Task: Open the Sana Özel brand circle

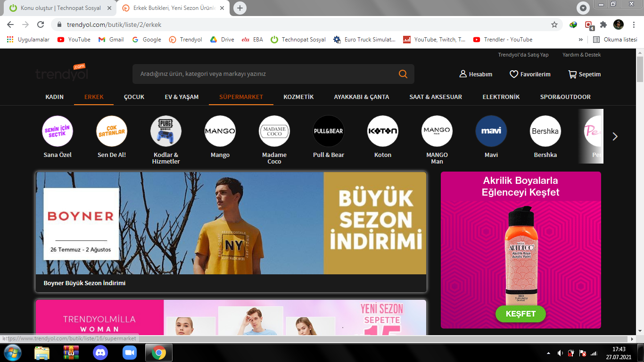Action: (58, 131)
